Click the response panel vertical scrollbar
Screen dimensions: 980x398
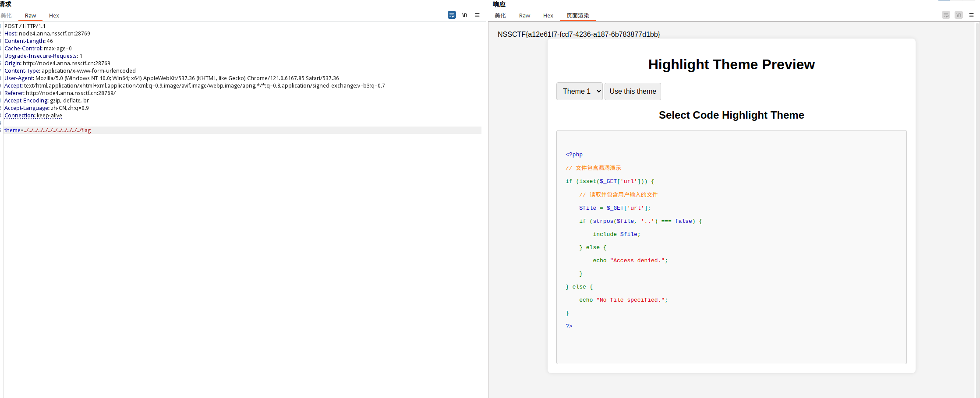pyautogui.click(x=977, y=175)
